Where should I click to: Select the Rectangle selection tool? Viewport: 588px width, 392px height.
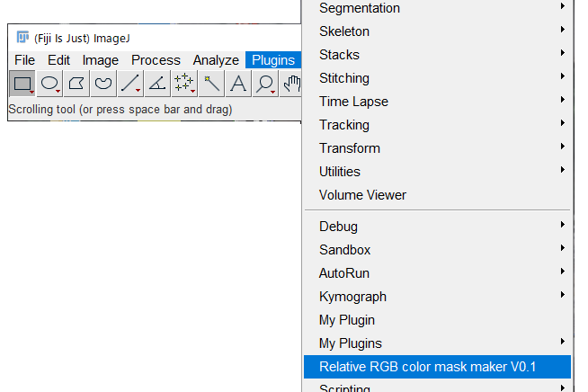tap(22, 84)
